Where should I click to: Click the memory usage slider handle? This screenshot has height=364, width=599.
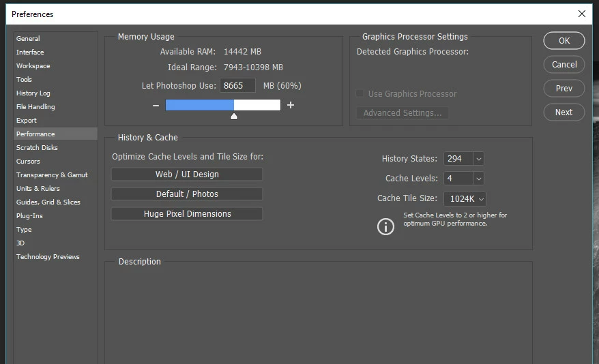234,117
